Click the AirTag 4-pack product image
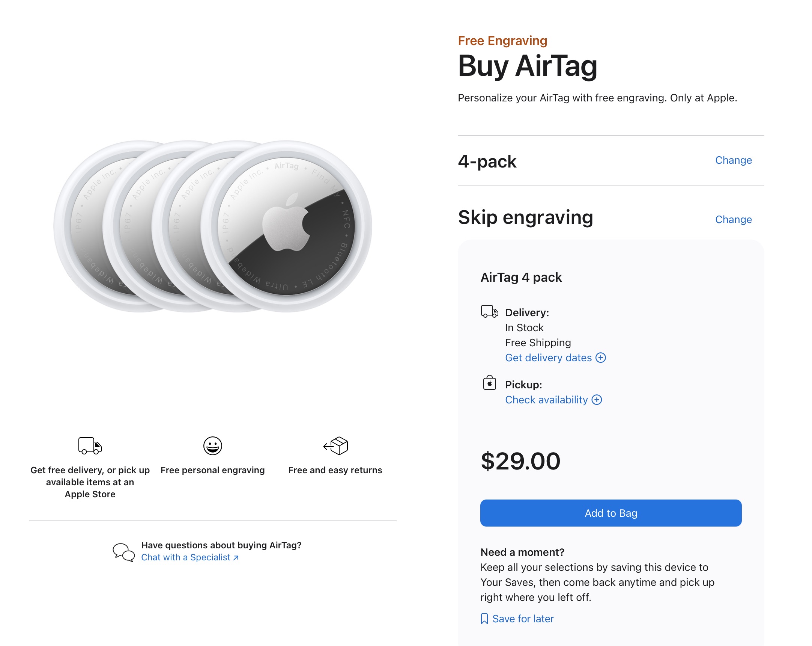Screen dimensions: 812x646 [213, 226]
